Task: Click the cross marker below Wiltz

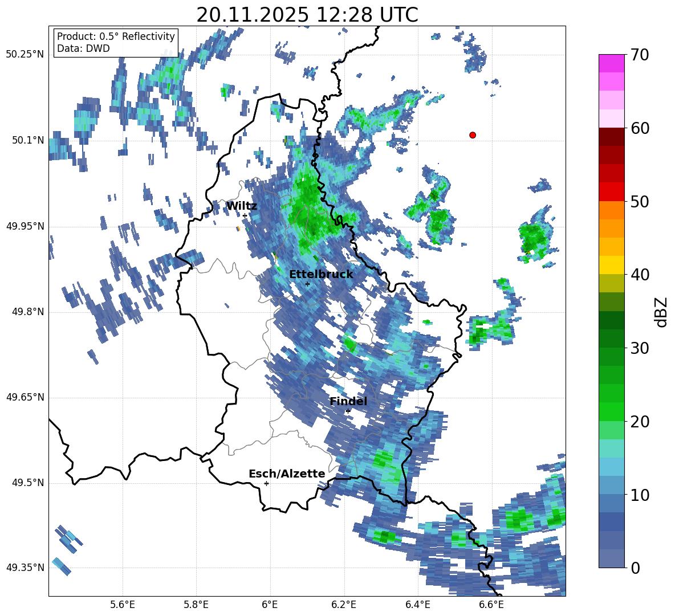Action: (x=245, y=215)
